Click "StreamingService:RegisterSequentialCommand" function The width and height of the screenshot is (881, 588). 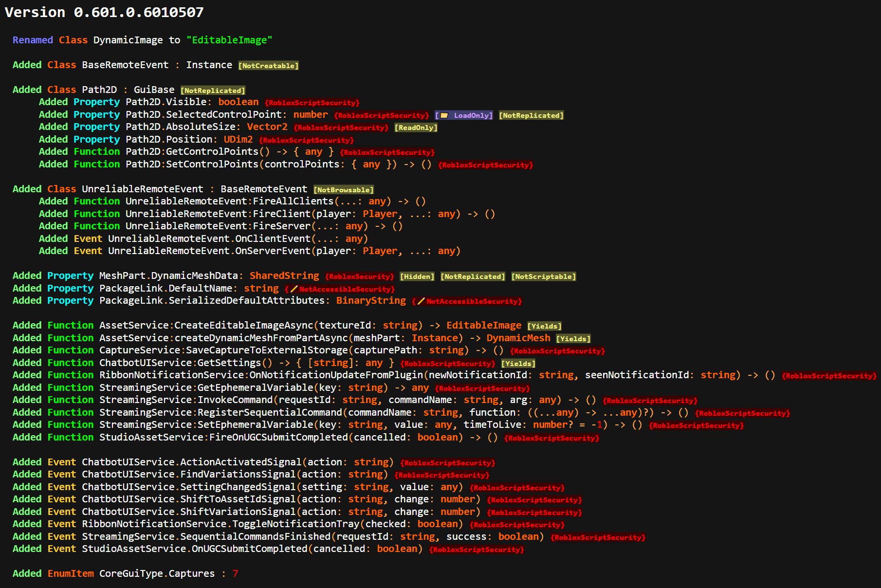pyautogui.click(x=221, y=412)
